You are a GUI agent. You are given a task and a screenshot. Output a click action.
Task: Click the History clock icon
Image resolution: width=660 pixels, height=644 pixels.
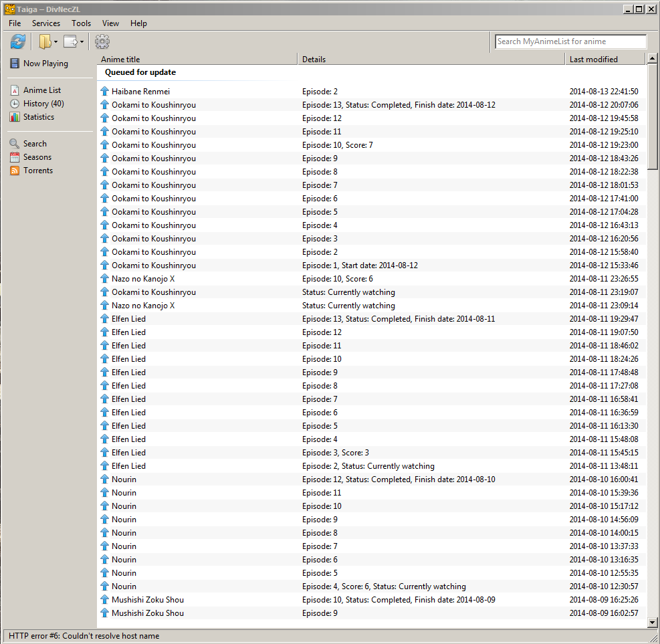click(x=15, y=104)
